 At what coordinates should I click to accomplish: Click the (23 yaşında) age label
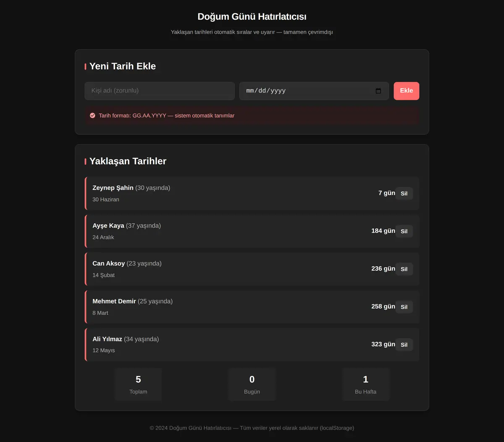pos(144,263)
